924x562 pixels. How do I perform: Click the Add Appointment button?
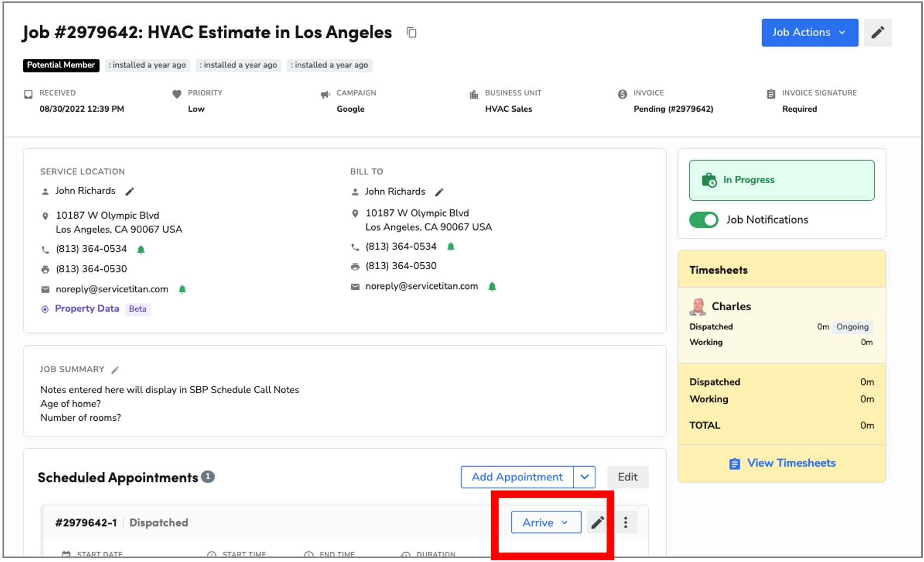click(x=517, y=477)
